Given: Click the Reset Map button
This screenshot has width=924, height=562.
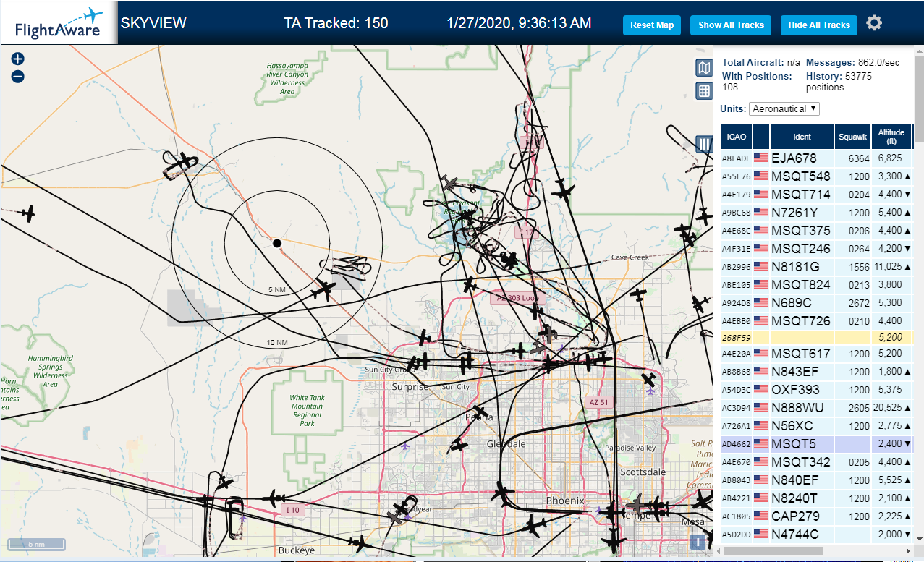Looking at the screenshot, I should [x=652, y=25].
